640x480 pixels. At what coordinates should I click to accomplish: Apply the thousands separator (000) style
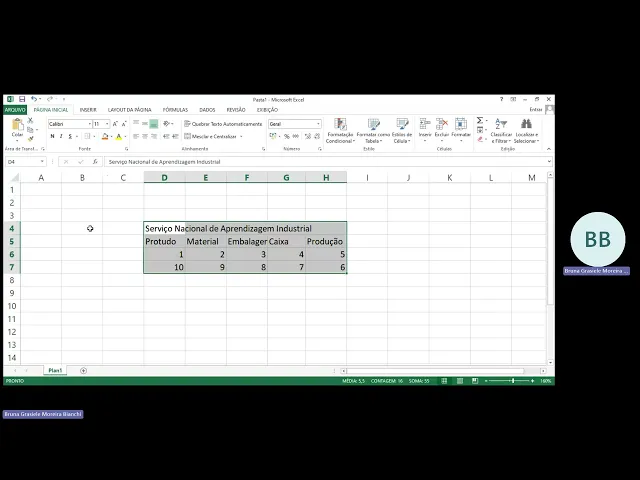click(x=296, y=136)
